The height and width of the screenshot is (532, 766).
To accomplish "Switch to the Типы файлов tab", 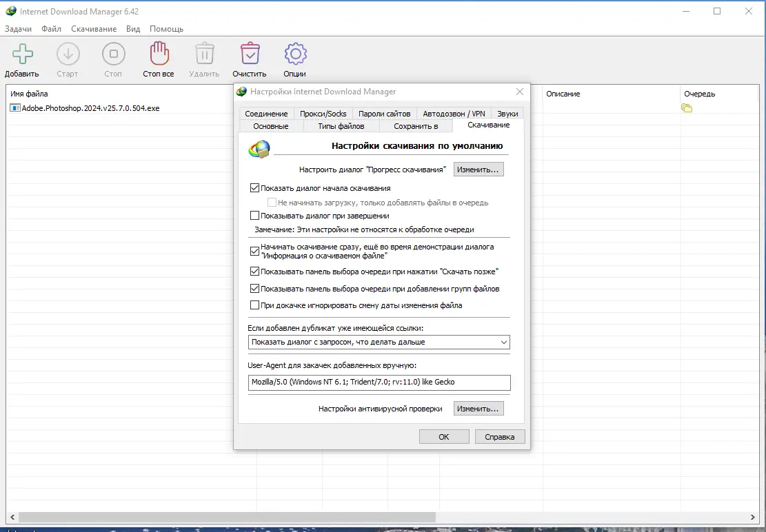I will 342,126.
